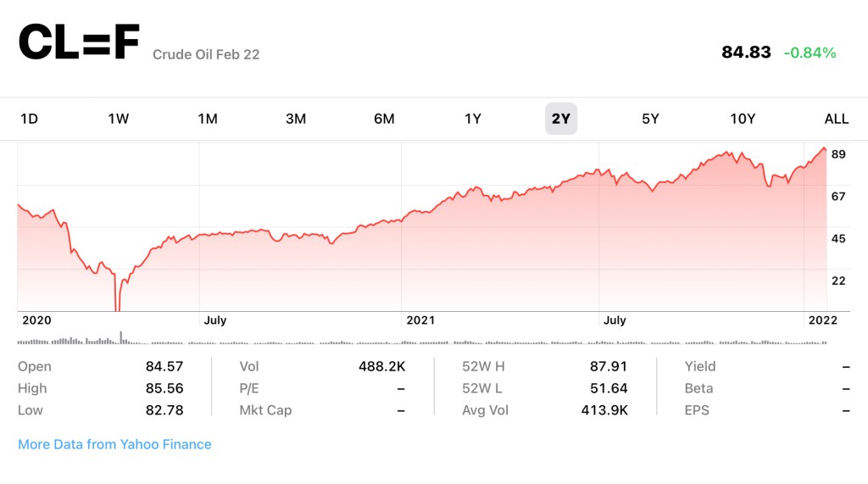Click the highlighted 2Y range tab
Screen dimensions: 868x484
click(561, 119)
